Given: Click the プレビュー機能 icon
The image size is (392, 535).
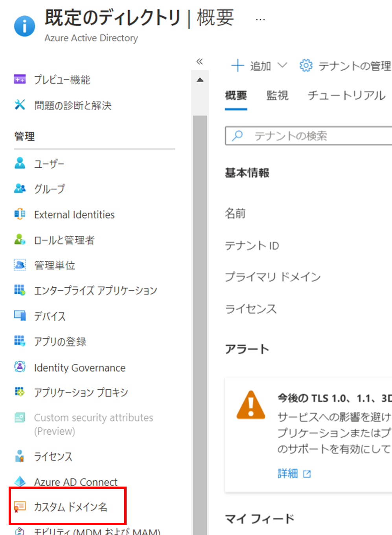Looking at the screenshot, I should pos(20,79).
